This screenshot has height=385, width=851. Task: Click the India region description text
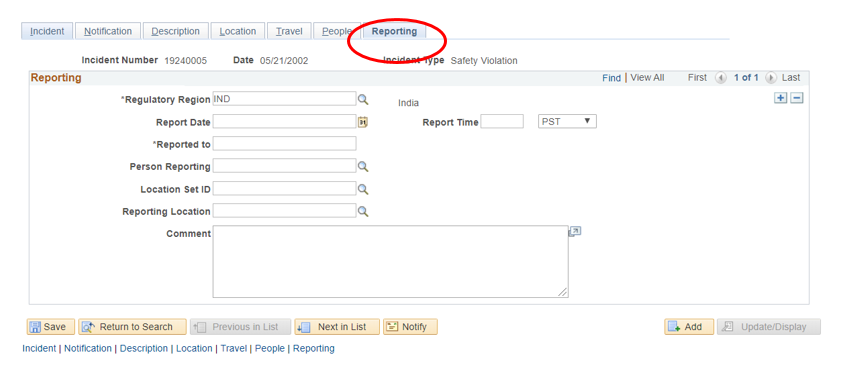(409, 103)
